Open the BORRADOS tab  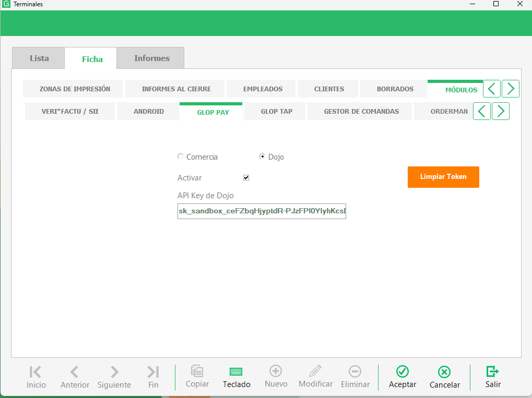[x=394, y=89]
